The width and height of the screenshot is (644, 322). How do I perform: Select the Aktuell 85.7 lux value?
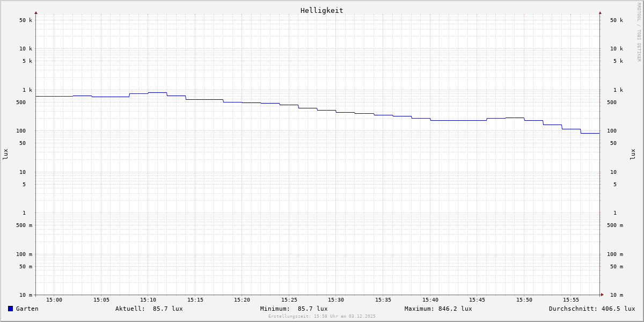pyautogui.click(x=167, y=309)
